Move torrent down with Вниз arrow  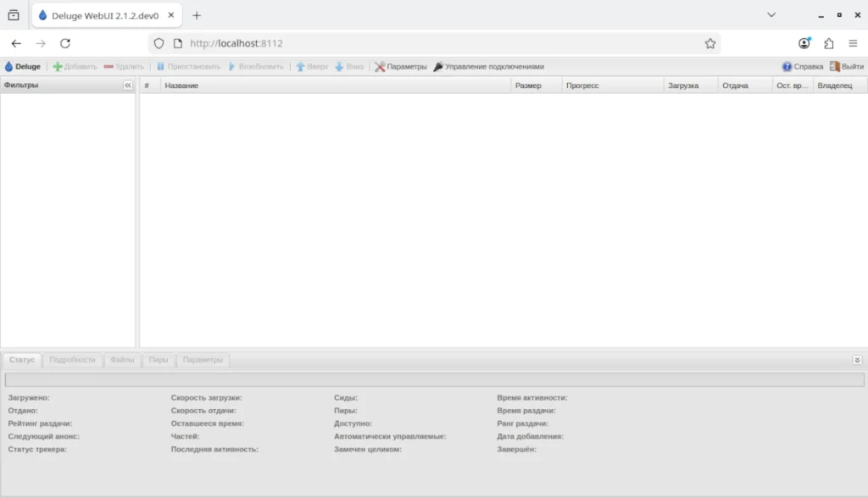pos(349,66)
